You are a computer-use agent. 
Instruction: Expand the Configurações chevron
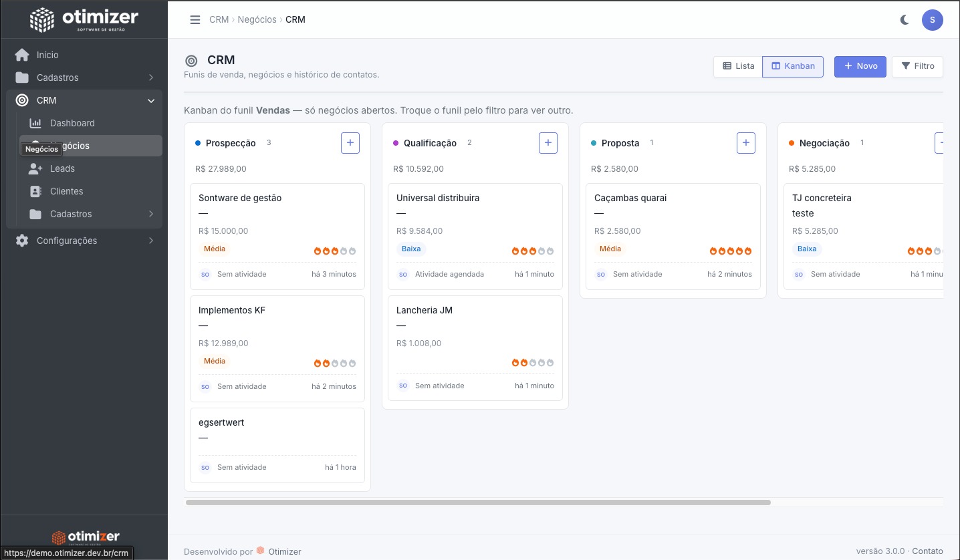point(151,241)
